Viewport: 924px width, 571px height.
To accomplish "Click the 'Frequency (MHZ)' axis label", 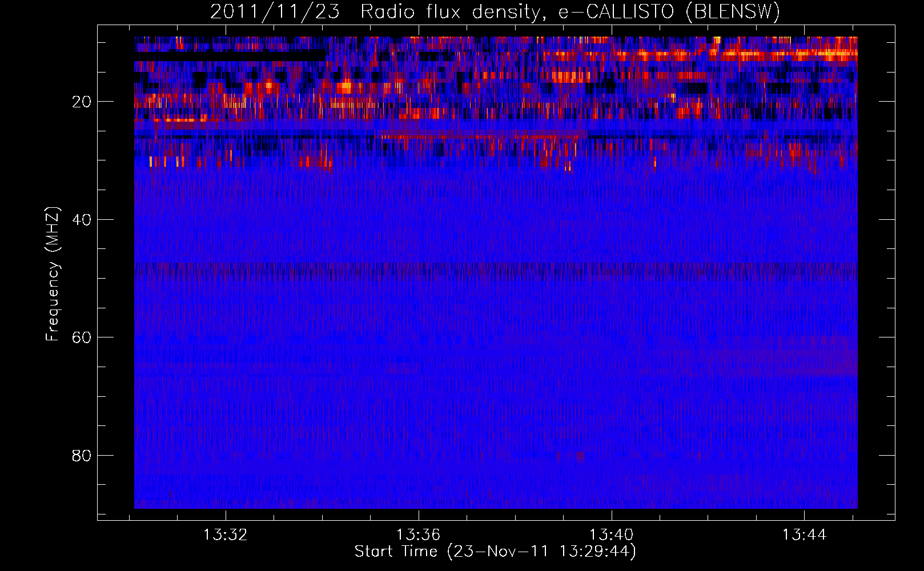I will coord(53,274).
